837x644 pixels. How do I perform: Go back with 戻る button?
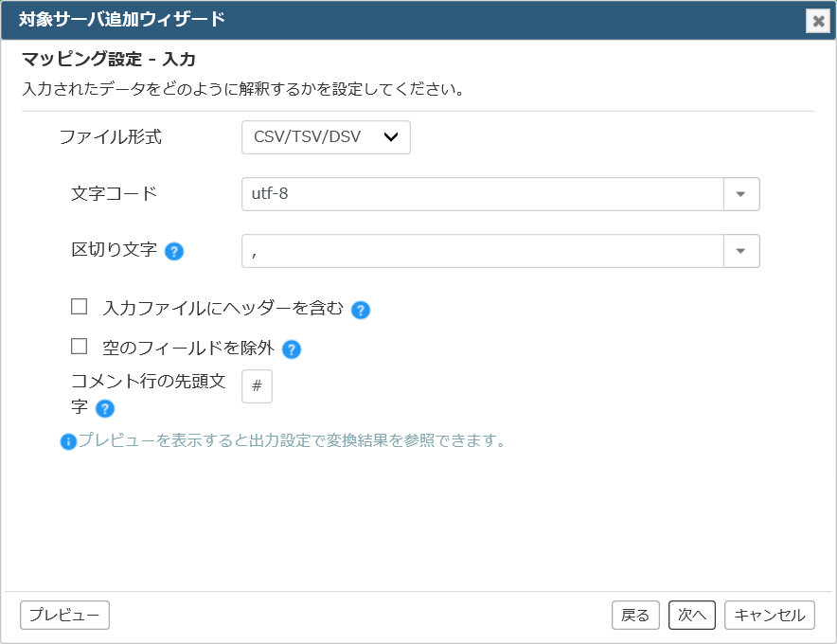click(635, 616)
